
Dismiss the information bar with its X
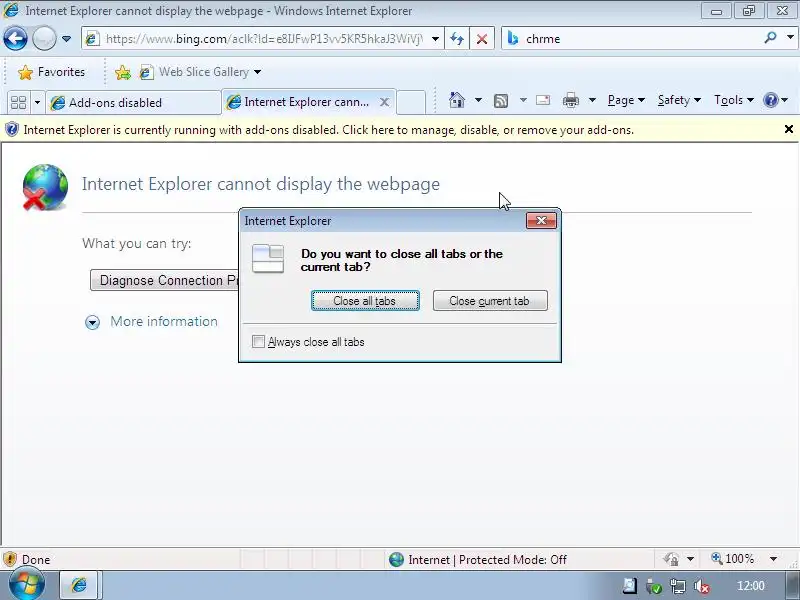pyautogui.click(x=789, y=129)
